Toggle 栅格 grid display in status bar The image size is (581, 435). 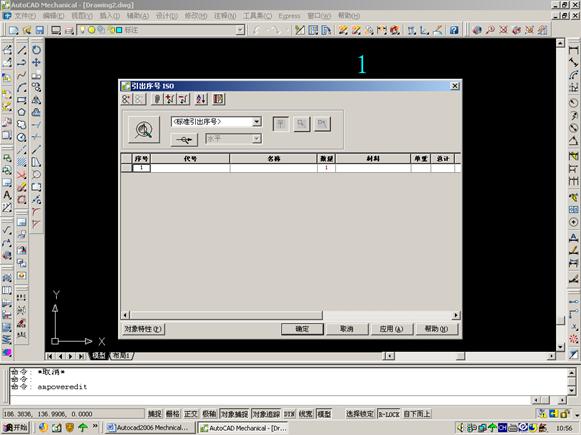[x=173, y=414]
